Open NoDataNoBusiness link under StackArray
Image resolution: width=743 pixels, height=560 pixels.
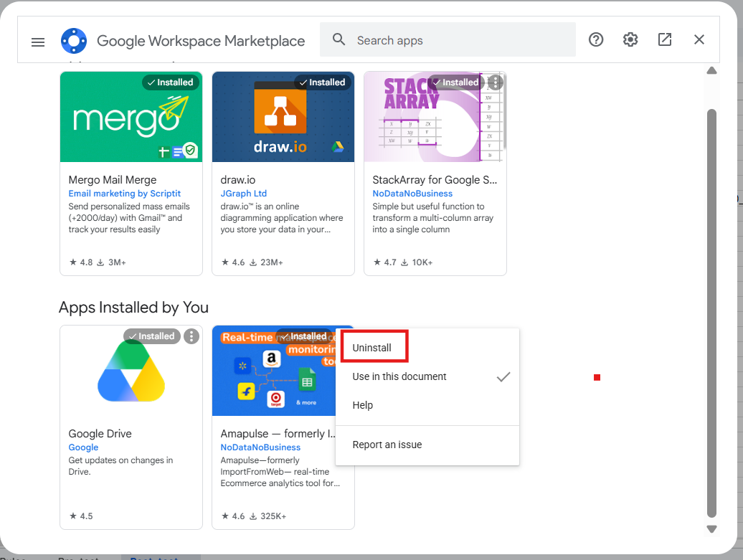click(x=412, y=194)
